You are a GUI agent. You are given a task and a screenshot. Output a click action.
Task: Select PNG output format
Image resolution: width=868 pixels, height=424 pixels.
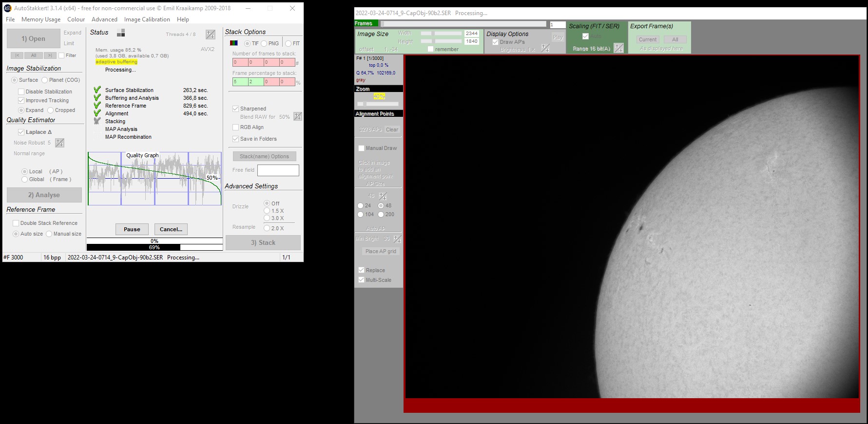[264, 43]
